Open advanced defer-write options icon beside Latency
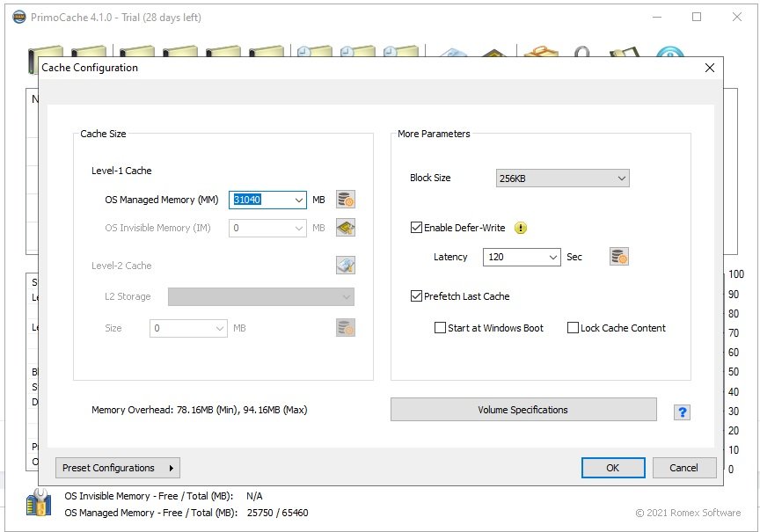The height and width of the screenshot is (532, 760). [619, 257]
